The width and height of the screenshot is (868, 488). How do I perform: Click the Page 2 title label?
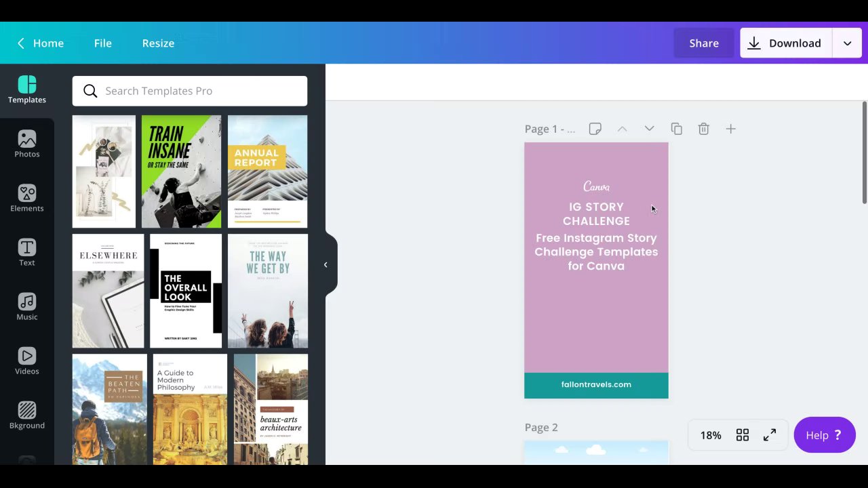pyautogui.click(x=541, y=427)
